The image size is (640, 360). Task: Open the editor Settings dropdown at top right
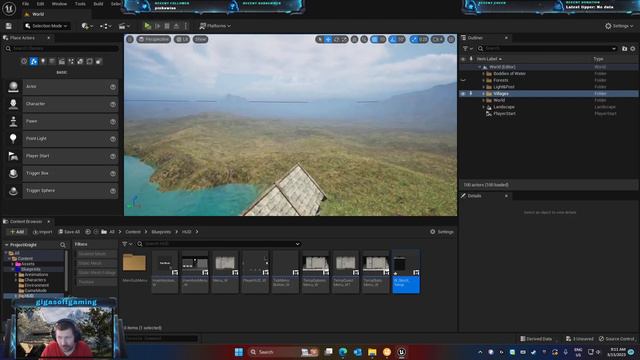(x=619, y=26)
